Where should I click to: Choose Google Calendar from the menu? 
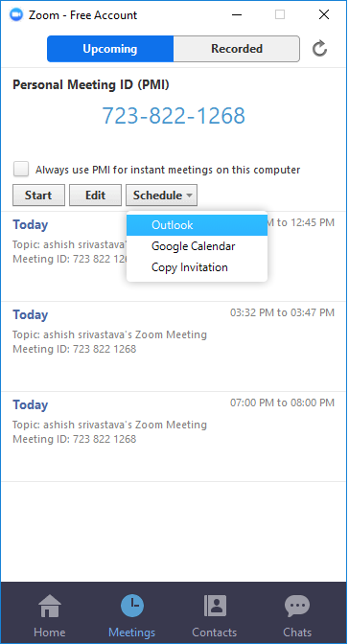[x=197, y=246]
